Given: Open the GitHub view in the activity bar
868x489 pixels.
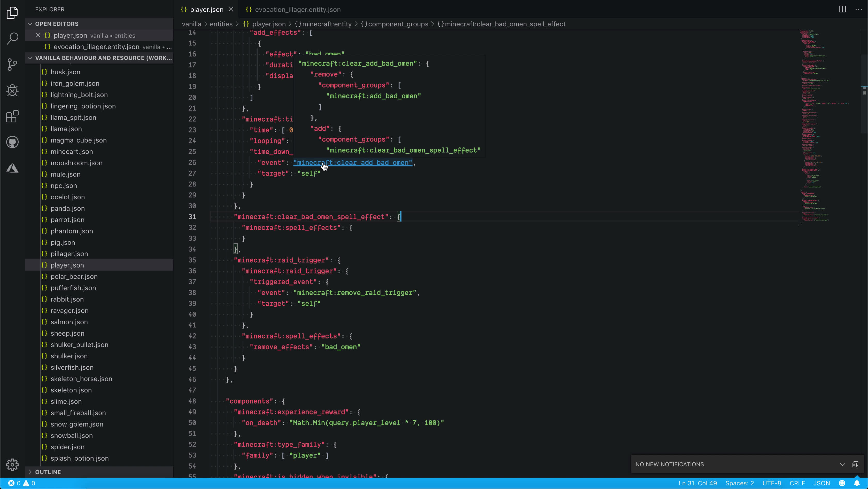Looking at the screenshot, I should 12,142.
